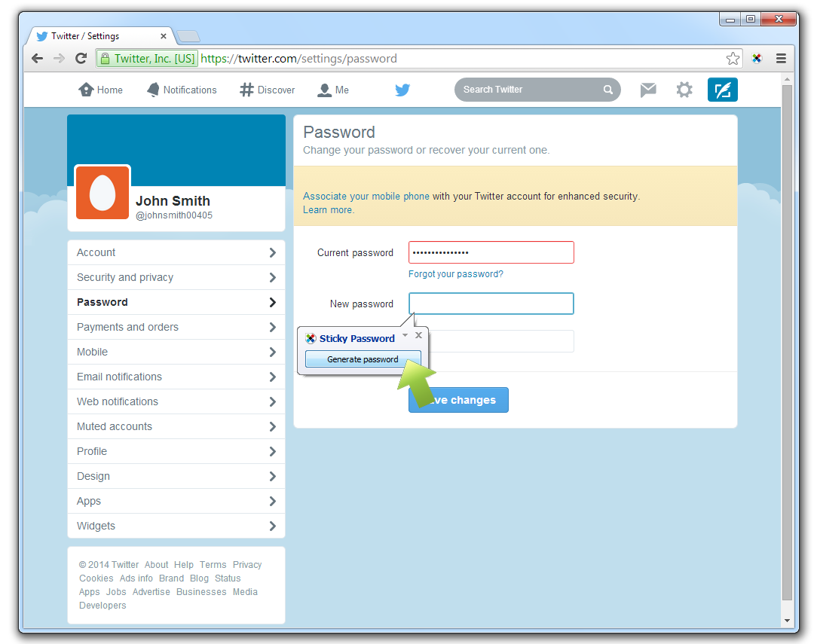Go to Home in navbar
817x644 pixels.
(x=100, y=90)
